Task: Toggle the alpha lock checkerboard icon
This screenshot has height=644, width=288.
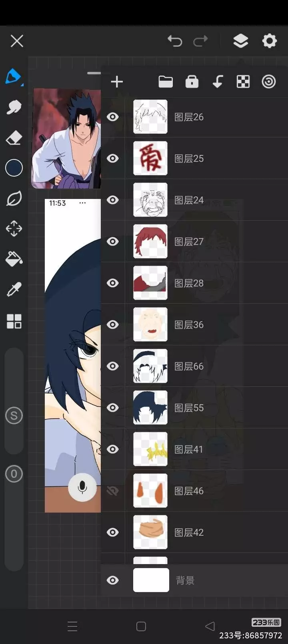Action: coord(243,81)
